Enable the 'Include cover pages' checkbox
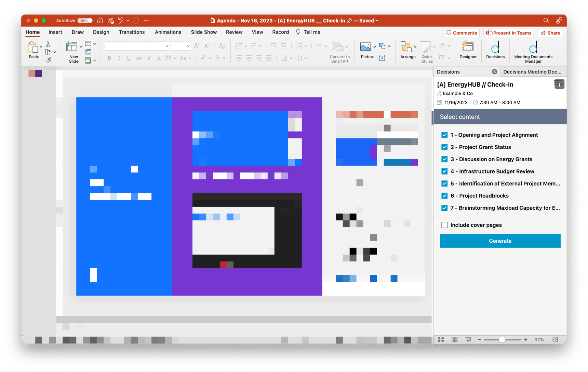Screen dimensions: 588x372 [444, 225]
